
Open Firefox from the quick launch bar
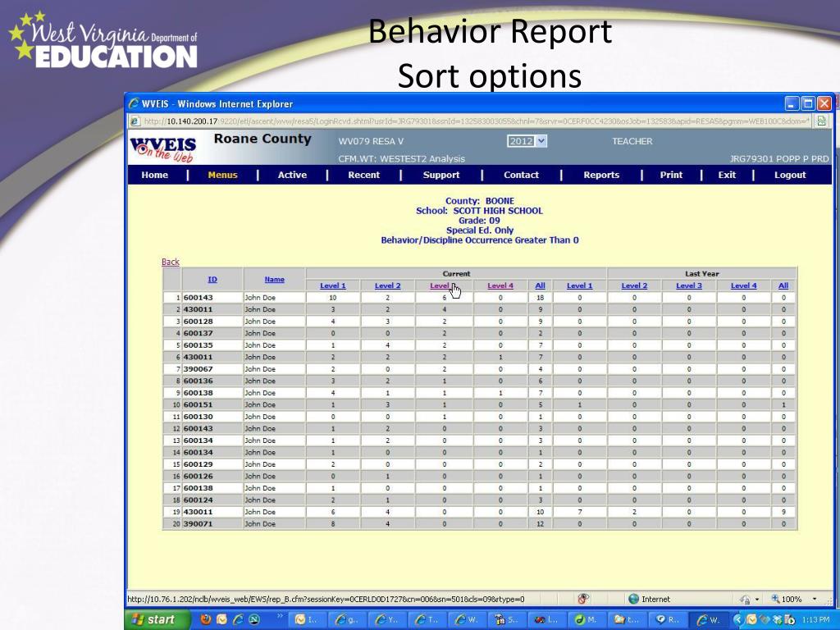click(206, 620)
